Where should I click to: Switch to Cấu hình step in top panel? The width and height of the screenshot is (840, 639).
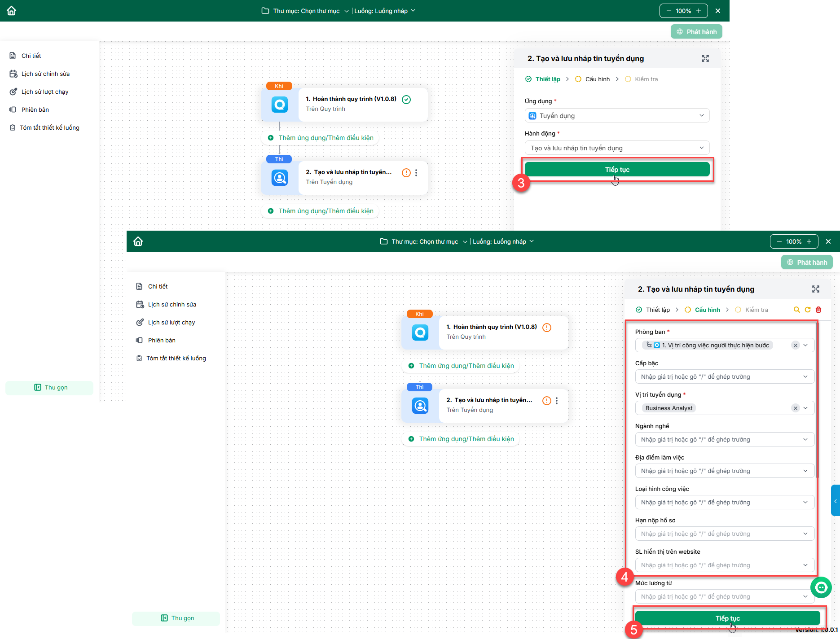pos(593,79)
